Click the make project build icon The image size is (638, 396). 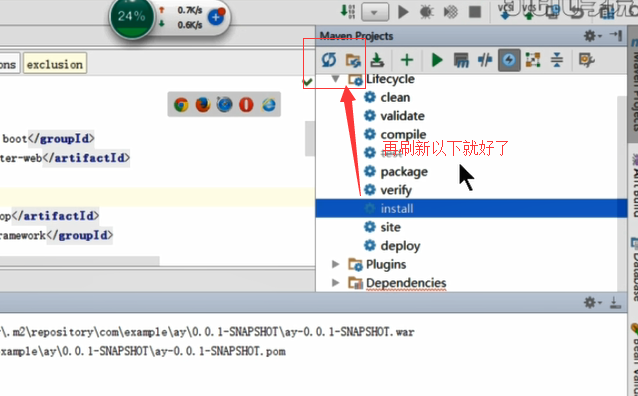[x=348, y=11]
